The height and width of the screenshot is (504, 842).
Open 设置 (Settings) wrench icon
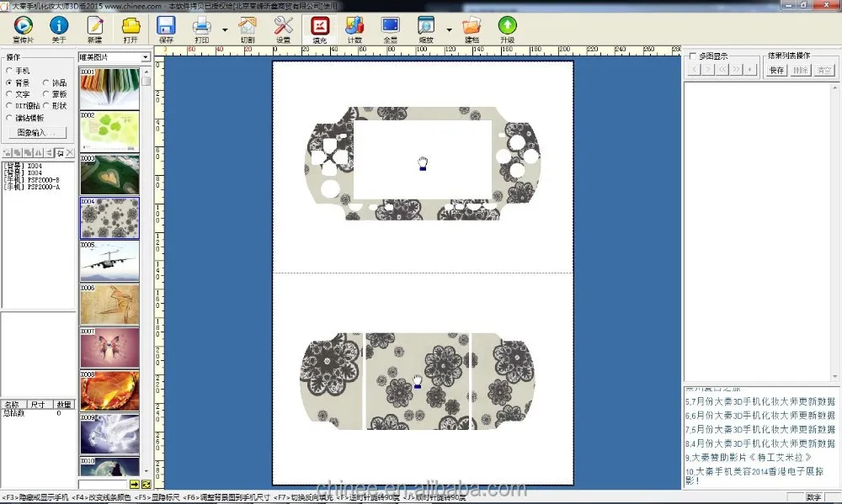click(x=283, y=26)
